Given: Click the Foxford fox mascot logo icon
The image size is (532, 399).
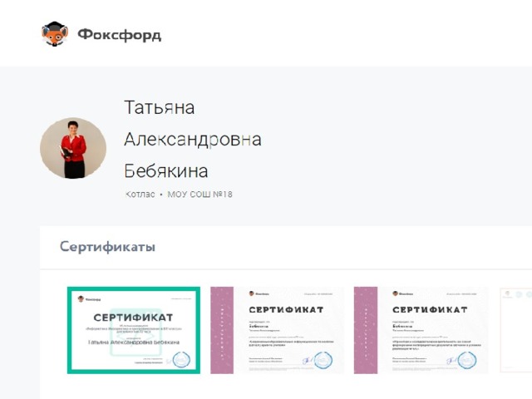Looking at the screenshot, I should point(55,34).
